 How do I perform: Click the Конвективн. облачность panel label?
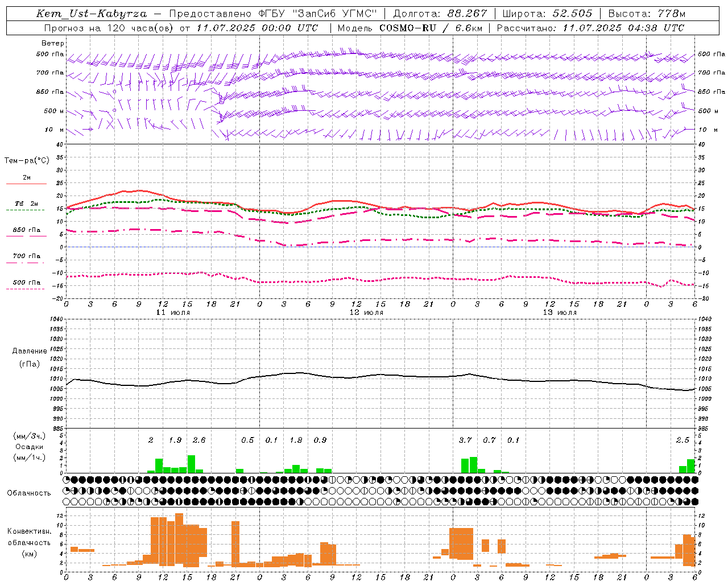pyautogui.click(x=29, y=537)
